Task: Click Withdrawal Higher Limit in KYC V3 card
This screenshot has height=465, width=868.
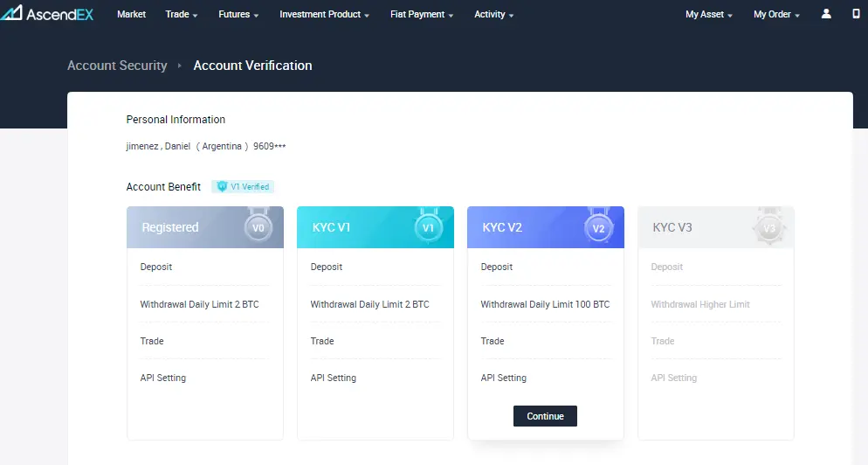Action: click(700, 304)
